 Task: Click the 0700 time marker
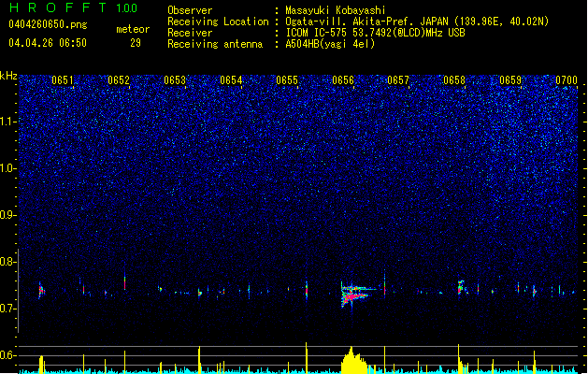coord(566,80)
